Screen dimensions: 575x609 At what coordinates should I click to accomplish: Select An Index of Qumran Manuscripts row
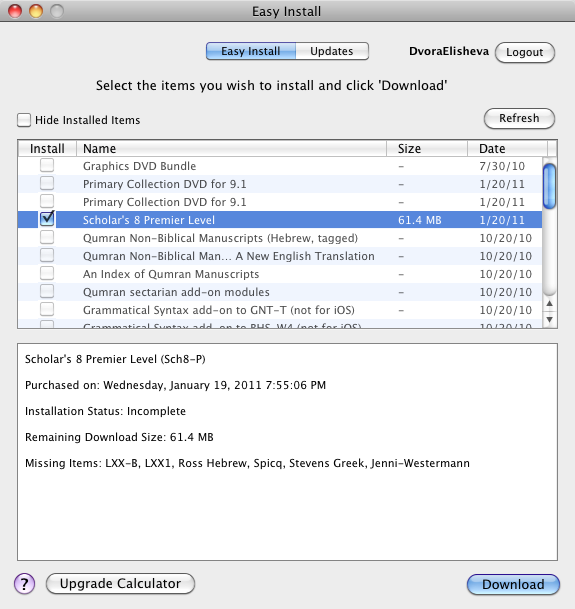pos(280,274)
